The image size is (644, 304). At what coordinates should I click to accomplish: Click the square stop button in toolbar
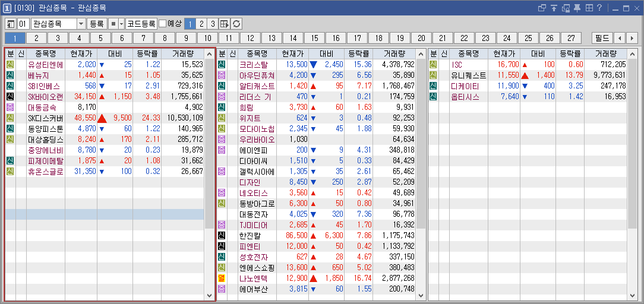113,23
